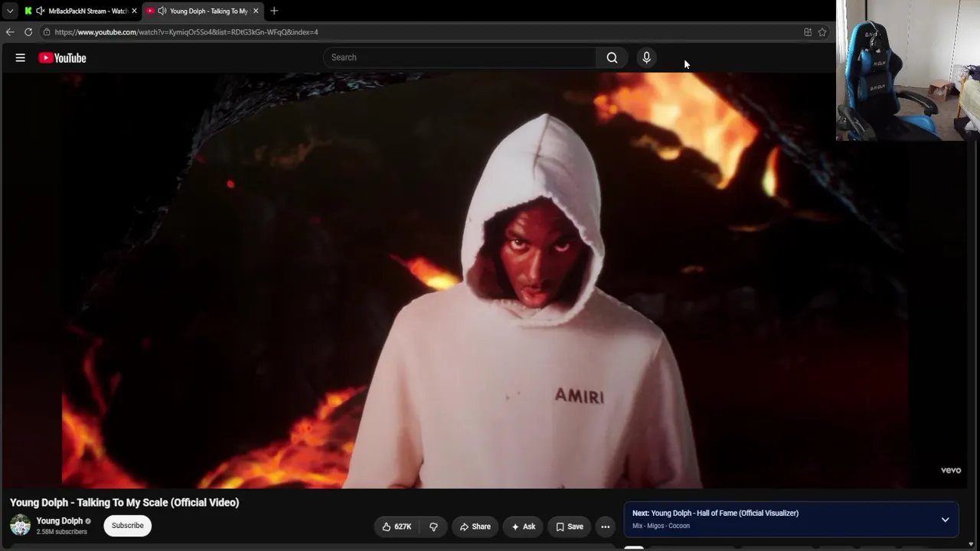
Task: Open Young Dolph channel avatar
Action: coord(20,525)
